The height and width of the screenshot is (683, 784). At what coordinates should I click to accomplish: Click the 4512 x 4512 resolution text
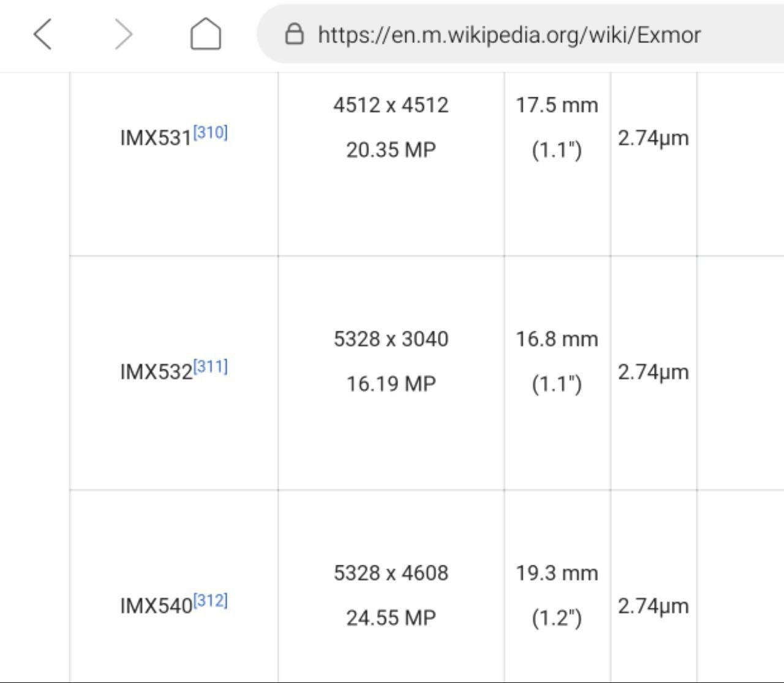coord(391,105)
